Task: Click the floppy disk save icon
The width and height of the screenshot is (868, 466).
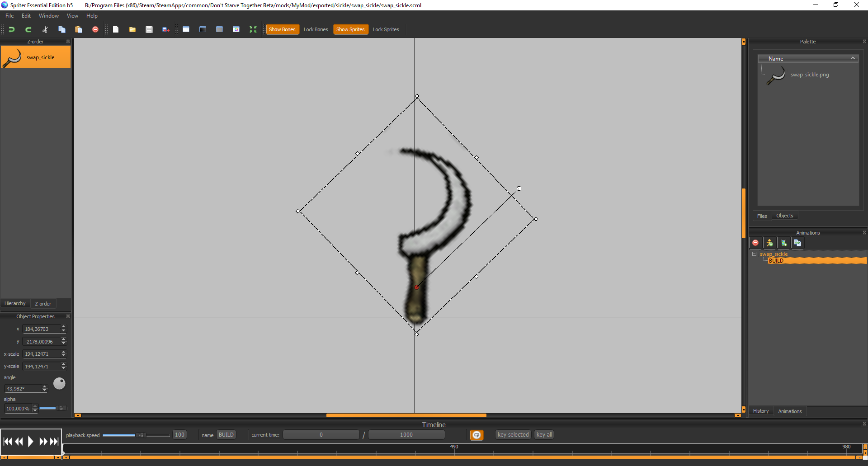Action: point(149,29)
